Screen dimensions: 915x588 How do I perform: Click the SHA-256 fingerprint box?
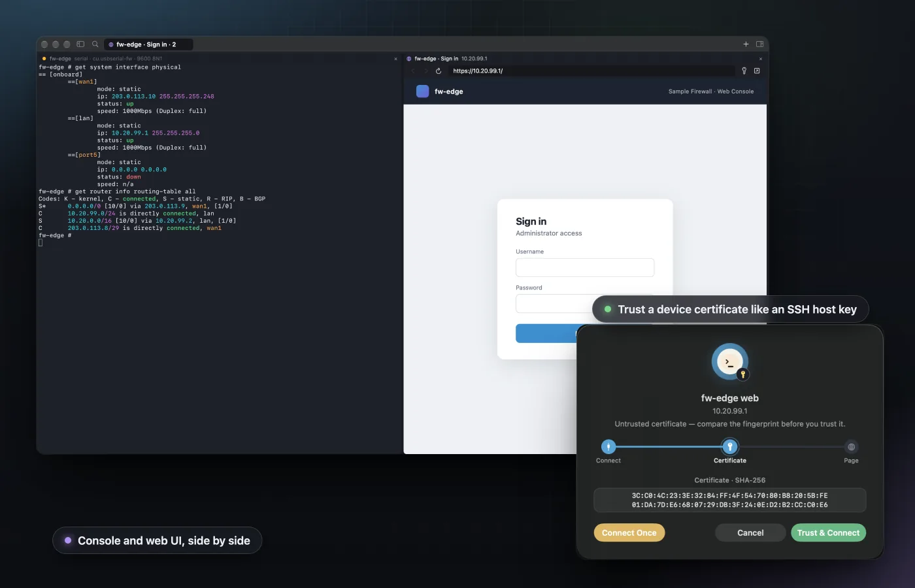point(729,500)
